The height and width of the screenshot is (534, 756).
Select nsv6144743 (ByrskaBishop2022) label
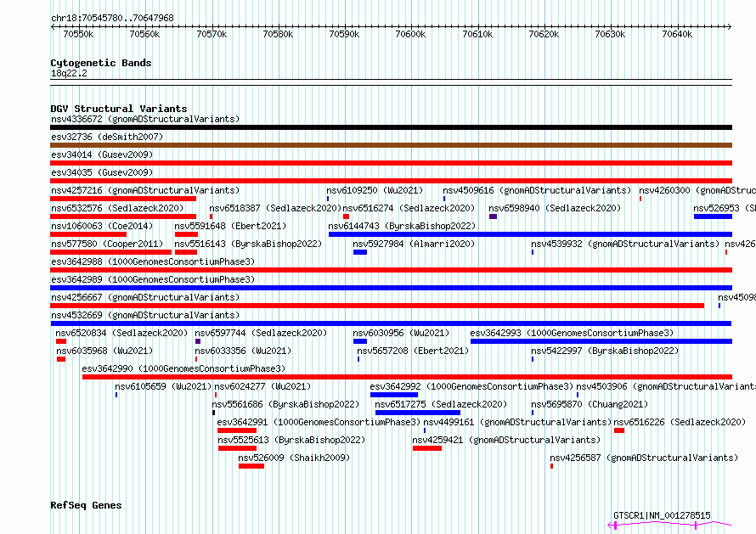click(402, 226)
